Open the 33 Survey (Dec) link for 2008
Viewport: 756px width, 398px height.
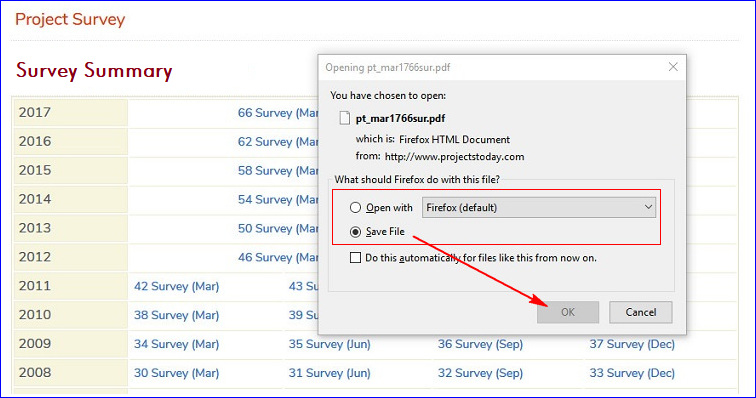click(x=632, y=373)
